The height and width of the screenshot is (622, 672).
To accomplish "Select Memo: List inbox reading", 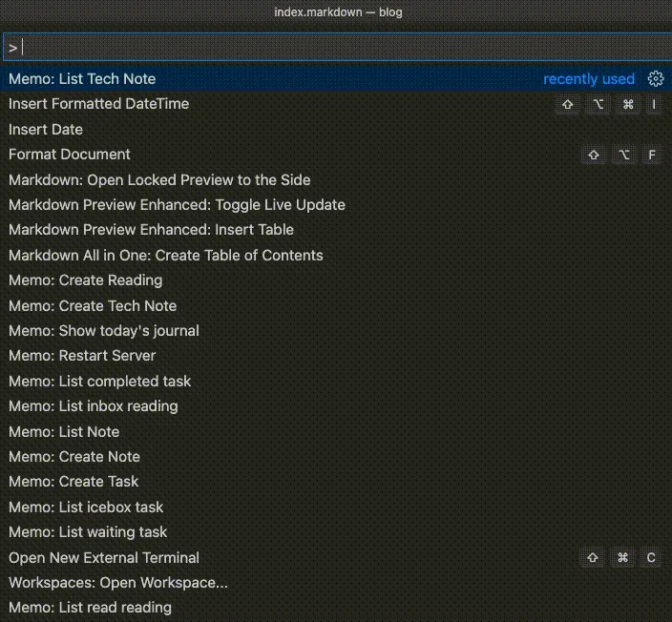I will (x=94, y=406).
